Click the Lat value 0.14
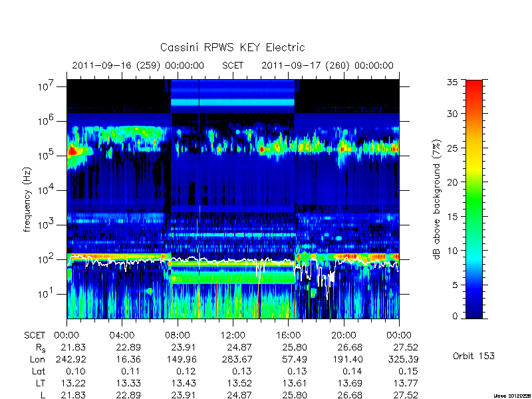The width and height of the screenshot is (532, 399). [x=352, y=371]
